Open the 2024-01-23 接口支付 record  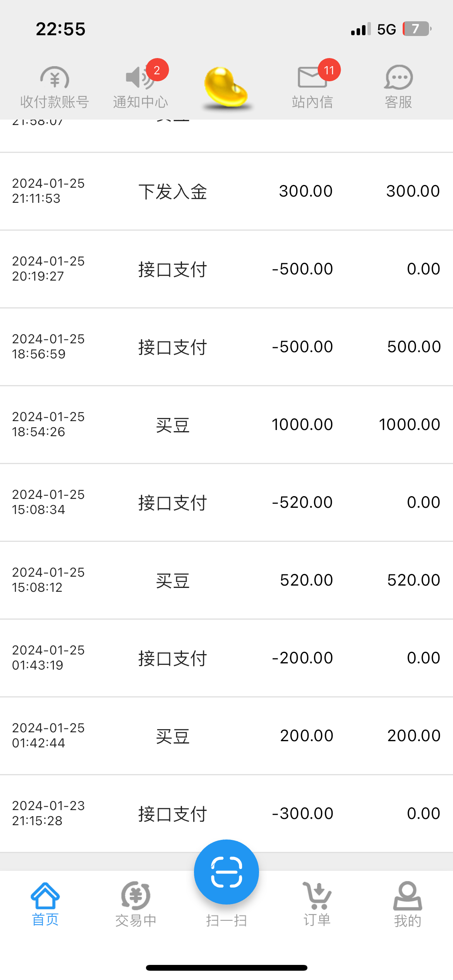(x=226, y=814)
